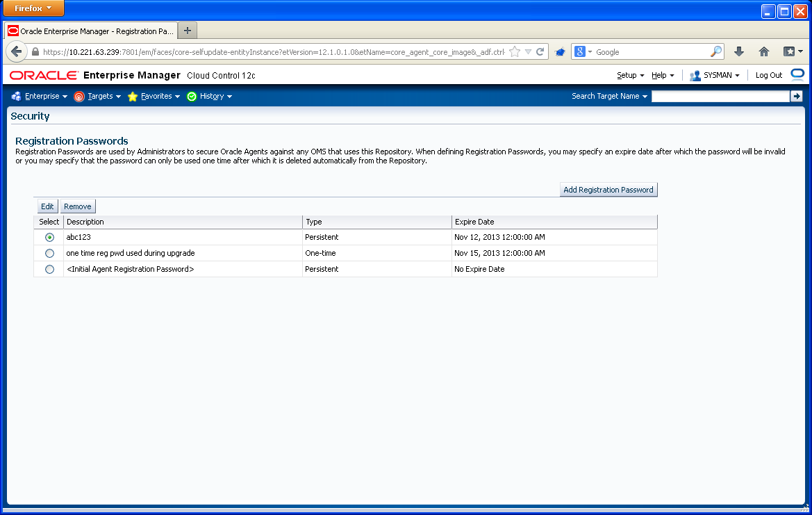This screenshot has height=515, width=812.
Task: Click the Oracle accessibility oval icon at top right
Action: [x=797, y=74]
